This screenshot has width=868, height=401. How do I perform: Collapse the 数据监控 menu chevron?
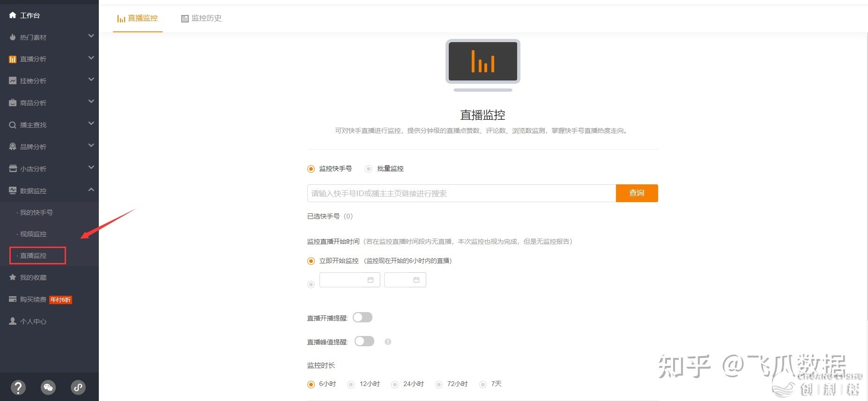91,190
